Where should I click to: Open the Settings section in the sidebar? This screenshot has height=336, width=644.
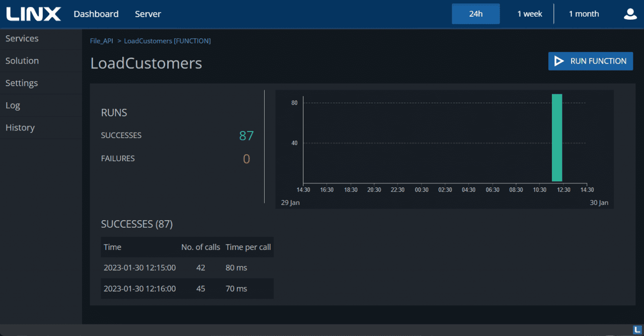(x=23, y=83)
